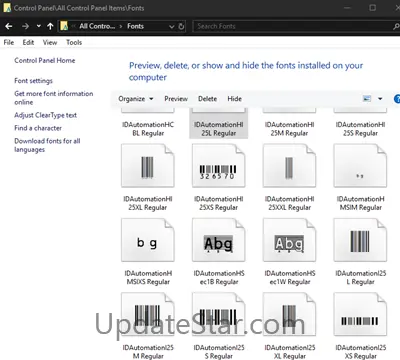
Task: Open Download fonts for all languages
Action: tap(47, 145)
